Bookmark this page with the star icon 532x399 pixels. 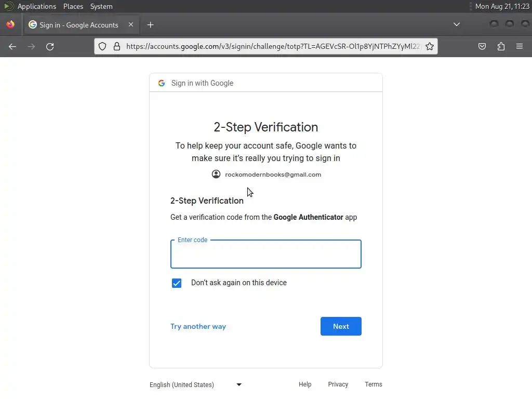pyautogui.click(x=430, y=47)
